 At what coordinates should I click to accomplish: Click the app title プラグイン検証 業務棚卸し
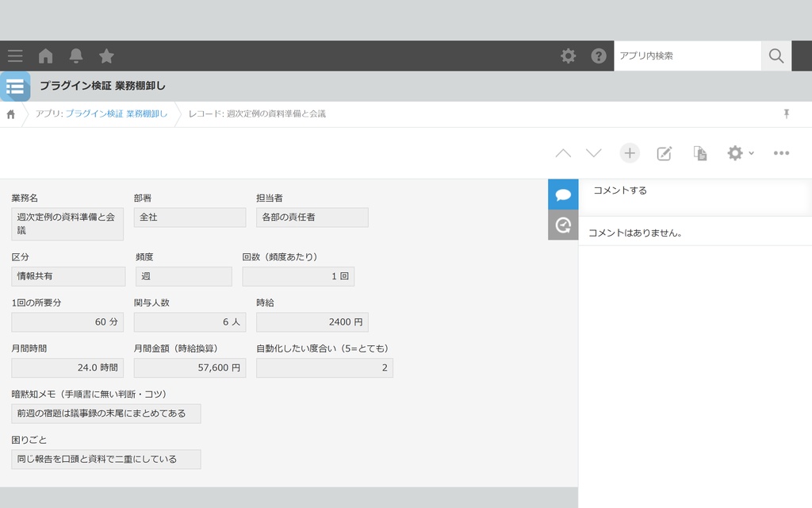[102, 86]
